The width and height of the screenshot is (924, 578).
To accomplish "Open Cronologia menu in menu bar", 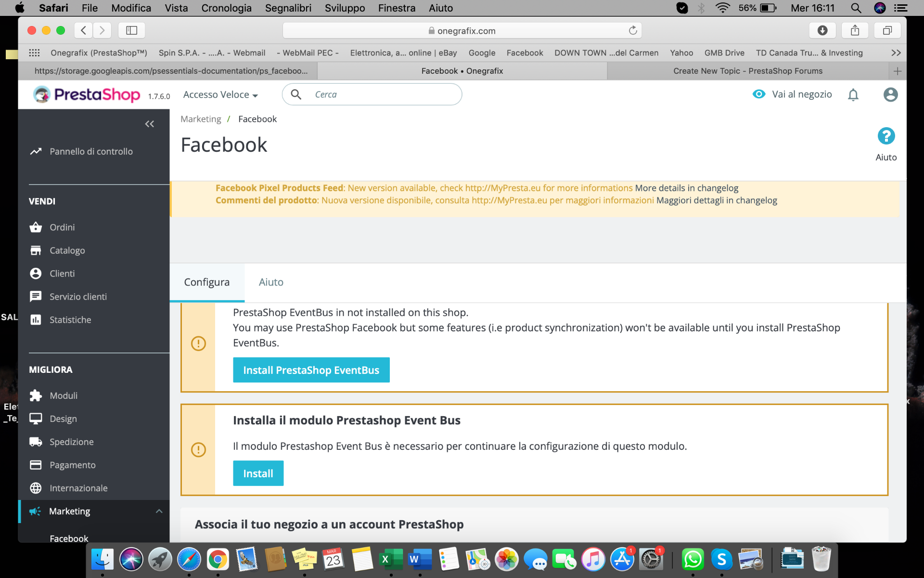I will point(226,8).
